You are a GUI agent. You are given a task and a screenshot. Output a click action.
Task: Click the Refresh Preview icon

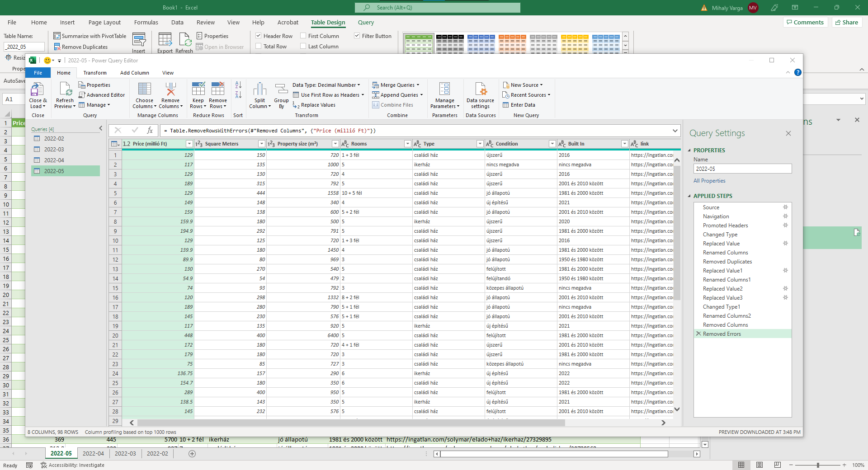pos(65,89)
